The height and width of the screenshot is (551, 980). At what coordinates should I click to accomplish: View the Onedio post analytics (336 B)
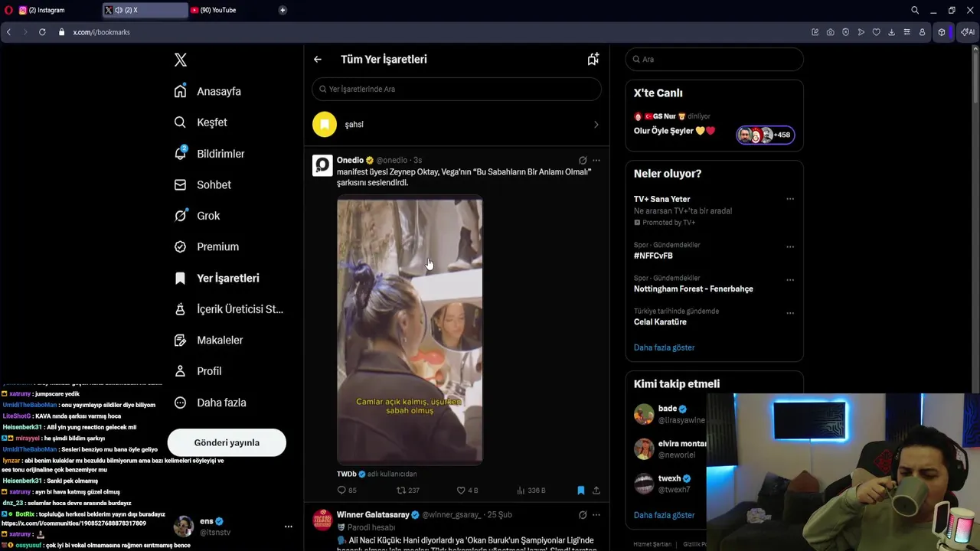click(531, 490)
